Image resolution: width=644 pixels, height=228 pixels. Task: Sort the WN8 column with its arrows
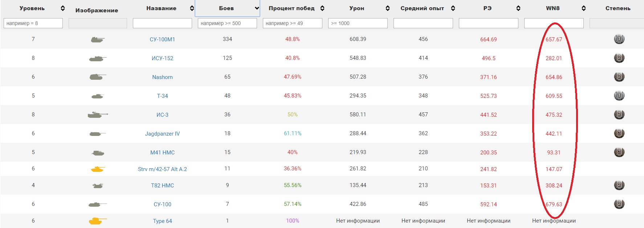click(583, 8)
